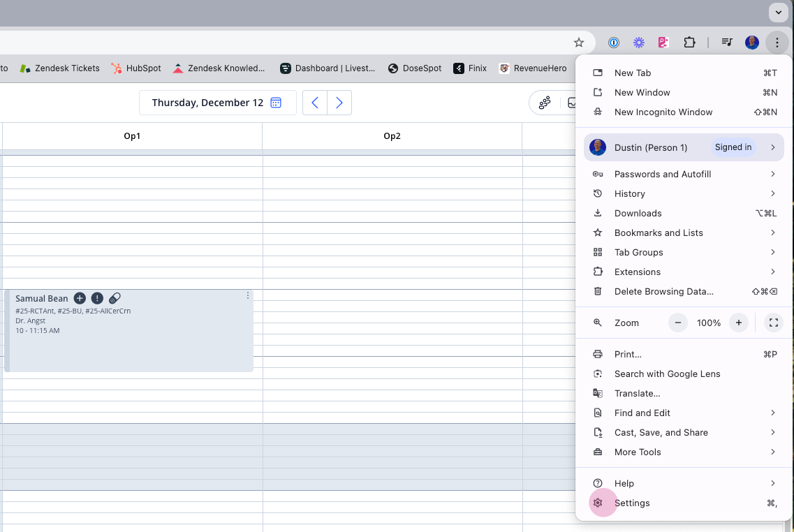Open the calendar date picker icon
794x532 pixels.
click(x=276, y=103)
